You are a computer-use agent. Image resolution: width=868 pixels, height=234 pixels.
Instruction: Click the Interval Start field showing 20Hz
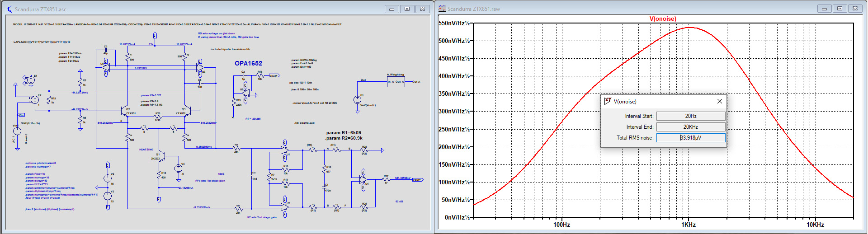click(690, 116)
